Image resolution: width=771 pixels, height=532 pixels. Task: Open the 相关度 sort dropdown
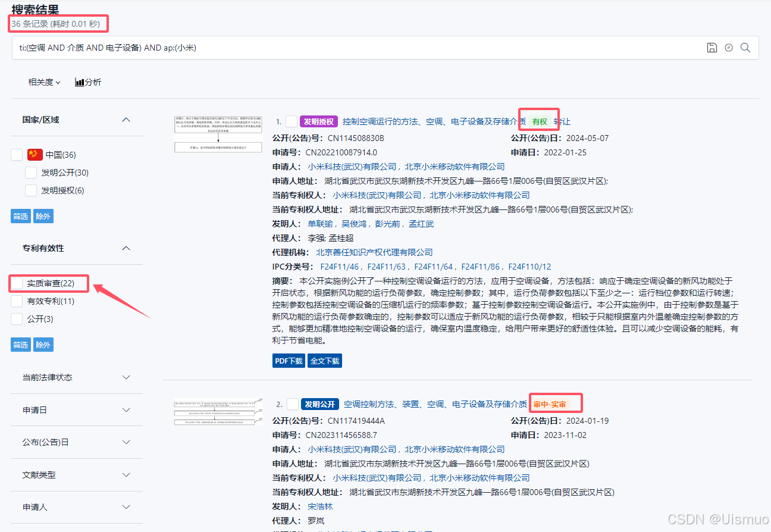tap(45, 82)
